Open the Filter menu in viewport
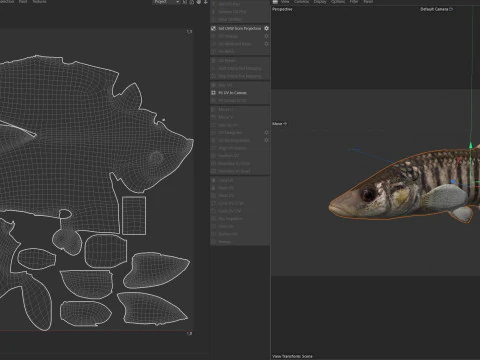Viewport: 480px width, 360px height. click(354, 2)
